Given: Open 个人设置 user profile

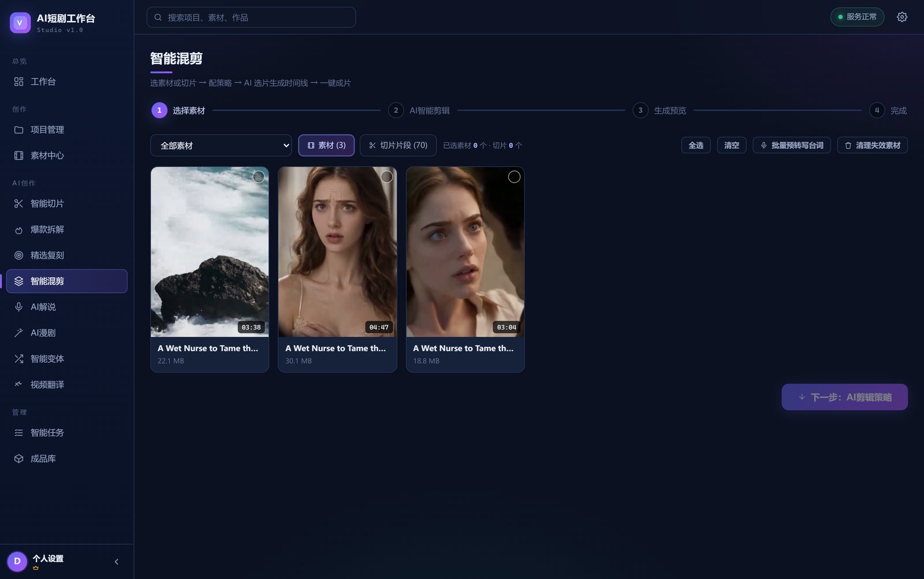Looking at the screenshot, I should [x=48, y=559].
